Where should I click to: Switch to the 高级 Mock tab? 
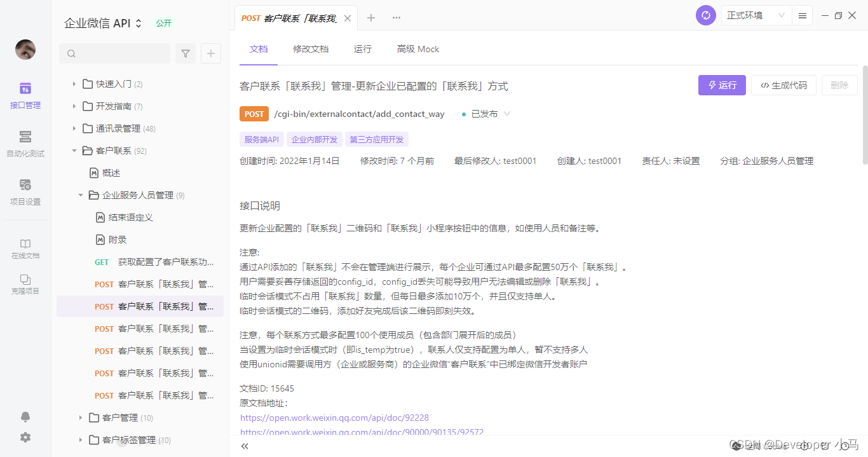click(418, 49)
